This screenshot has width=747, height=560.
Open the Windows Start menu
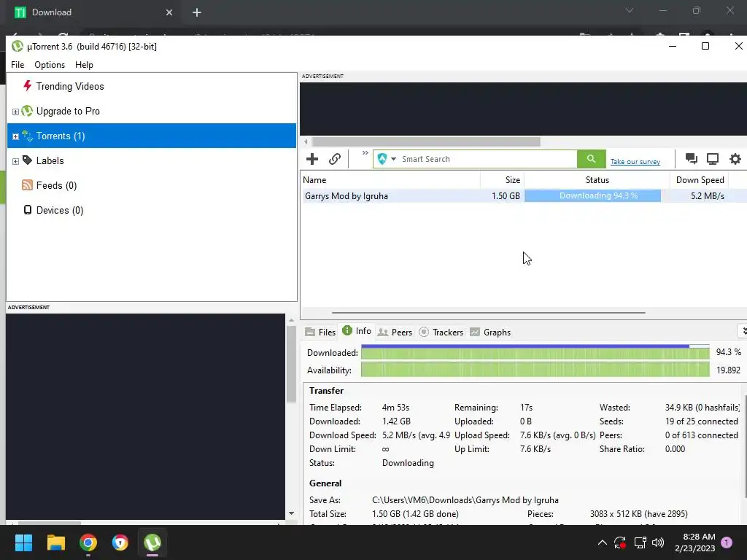[23, 542]
